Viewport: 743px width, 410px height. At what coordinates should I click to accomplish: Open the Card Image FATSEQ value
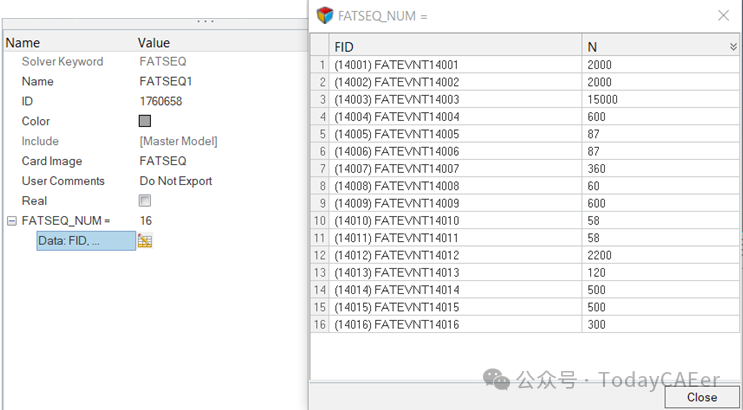point(163,161)
